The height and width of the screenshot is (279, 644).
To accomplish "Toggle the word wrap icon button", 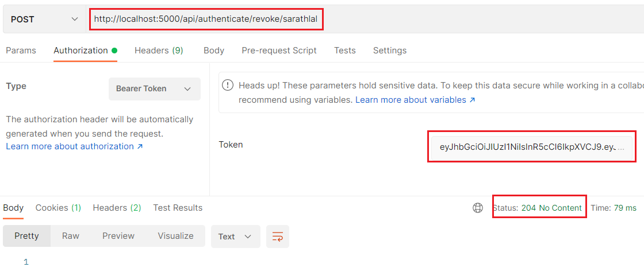I will click(x=278, y=237).
